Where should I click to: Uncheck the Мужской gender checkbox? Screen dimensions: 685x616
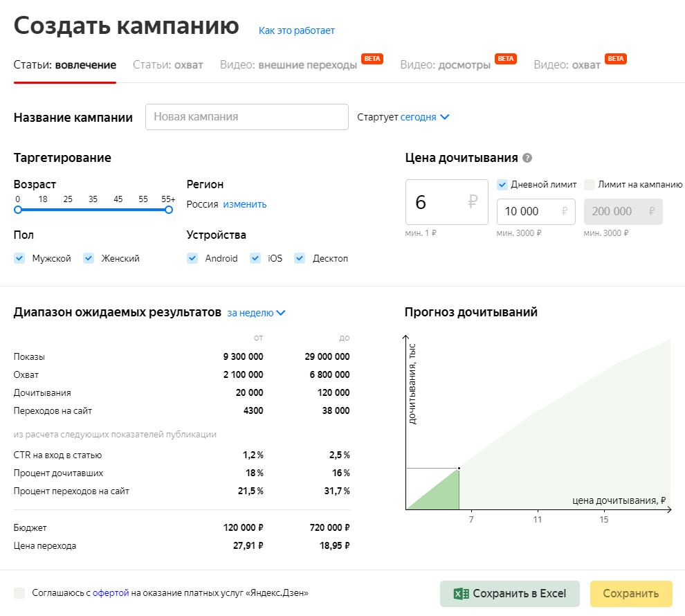click(19, 258)
